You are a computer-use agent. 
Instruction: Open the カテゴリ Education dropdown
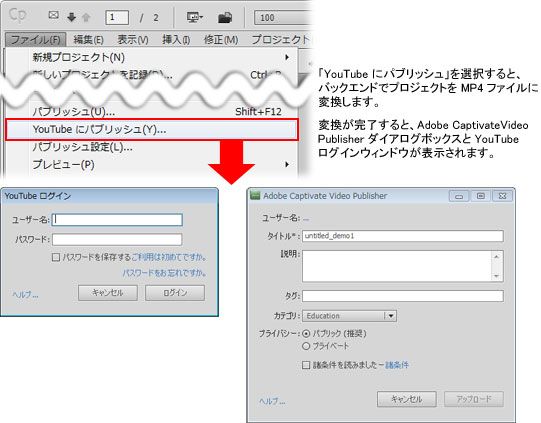(x=349, y=316)
